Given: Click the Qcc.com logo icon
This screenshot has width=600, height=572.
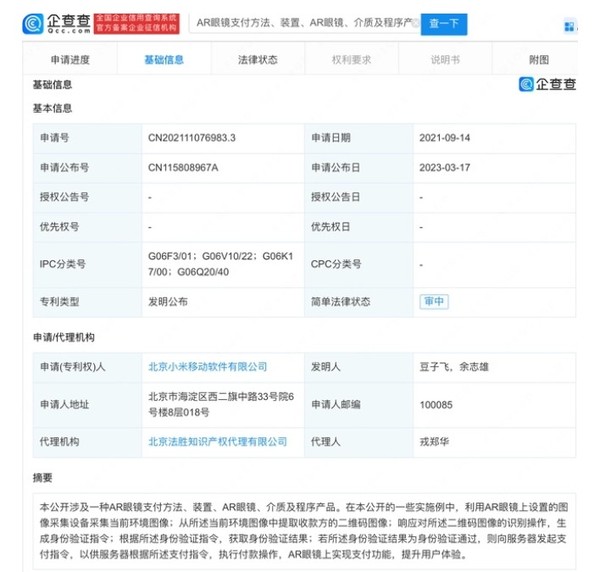Looking at the screenshot, I should pyautogui.click(x=33, y=24).
